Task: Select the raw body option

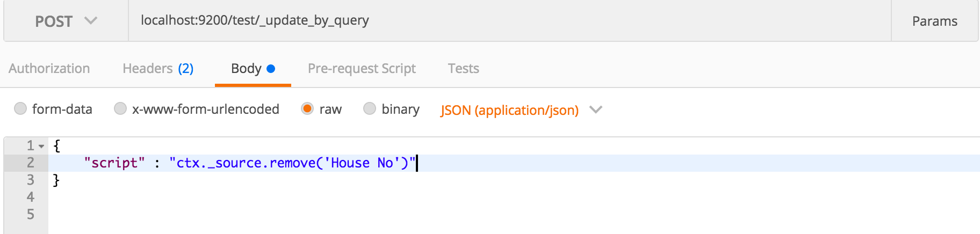Action: [x=307, y=108]
